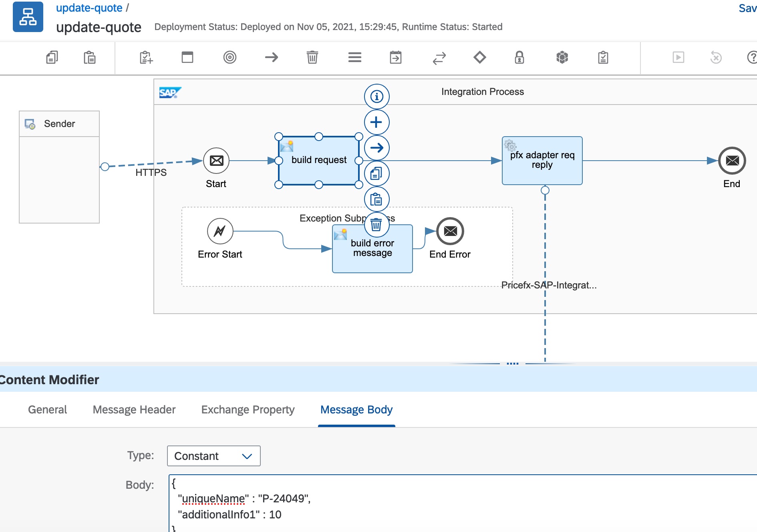Click the copy icon in top toolbar
The image size is (757, 532).
[52, 57]
